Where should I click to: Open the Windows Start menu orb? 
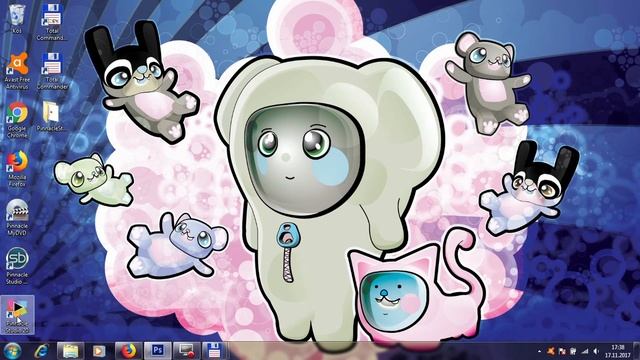point(12,351)
